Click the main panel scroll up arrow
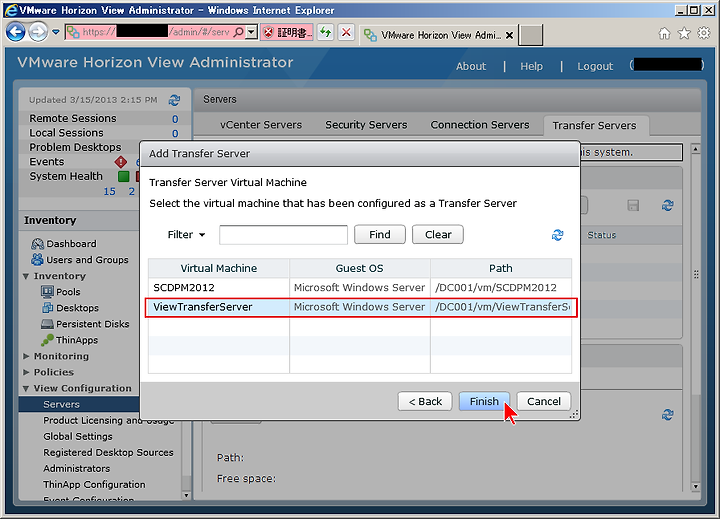Screen dimensions: 720x519 pyautogui.click(x=696, y=149)
